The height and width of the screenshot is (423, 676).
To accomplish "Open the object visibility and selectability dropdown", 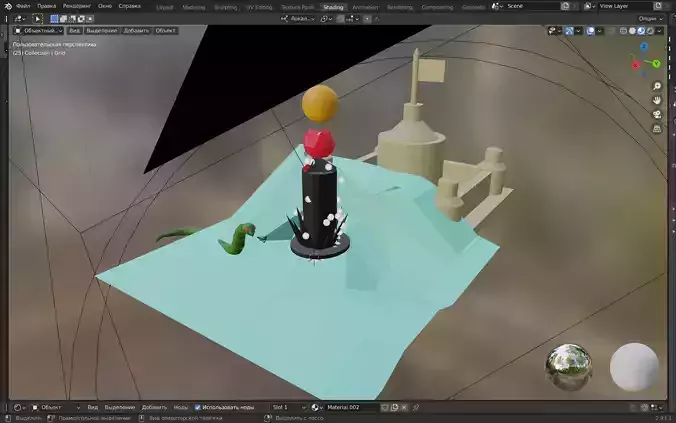I will 554,31.
